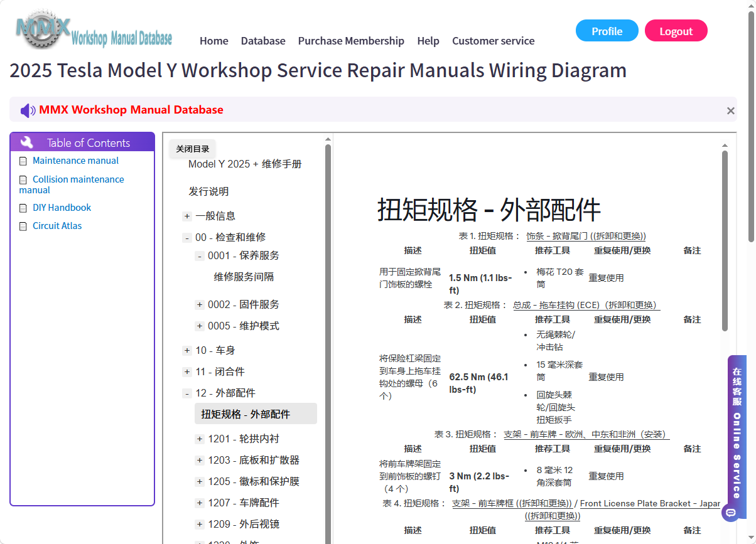Viewport: 756px width, 544px height.
Task: Open the 支架 - 前车牌框 (拆卸和更换) link
Action: click(x=512, y=503)
